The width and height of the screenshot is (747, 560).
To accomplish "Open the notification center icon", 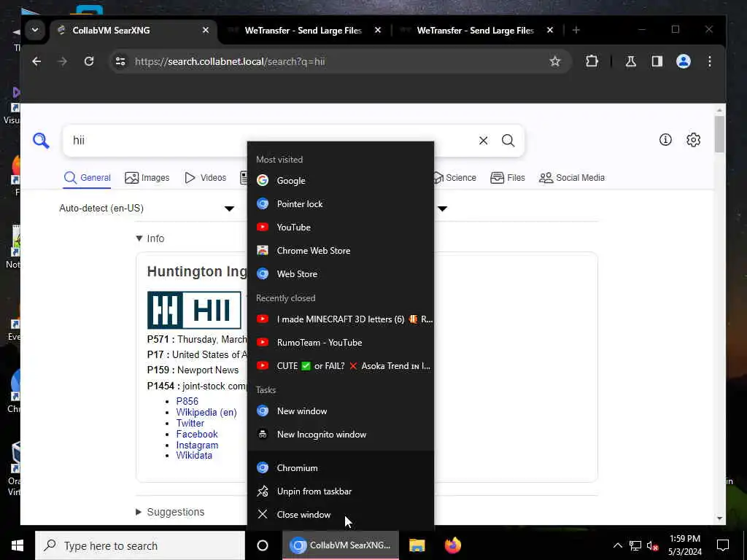I will (x=723, y=545).
